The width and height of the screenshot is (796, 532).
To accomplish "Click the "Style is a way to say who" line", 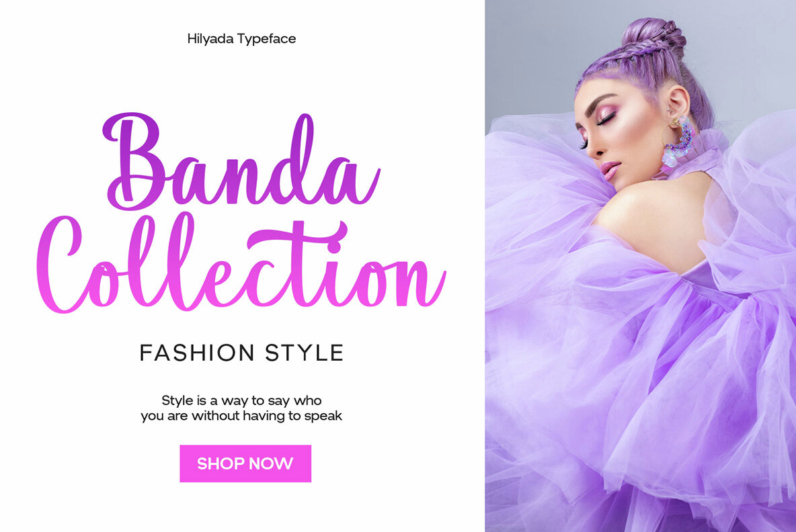I will [x=241, y=400].
